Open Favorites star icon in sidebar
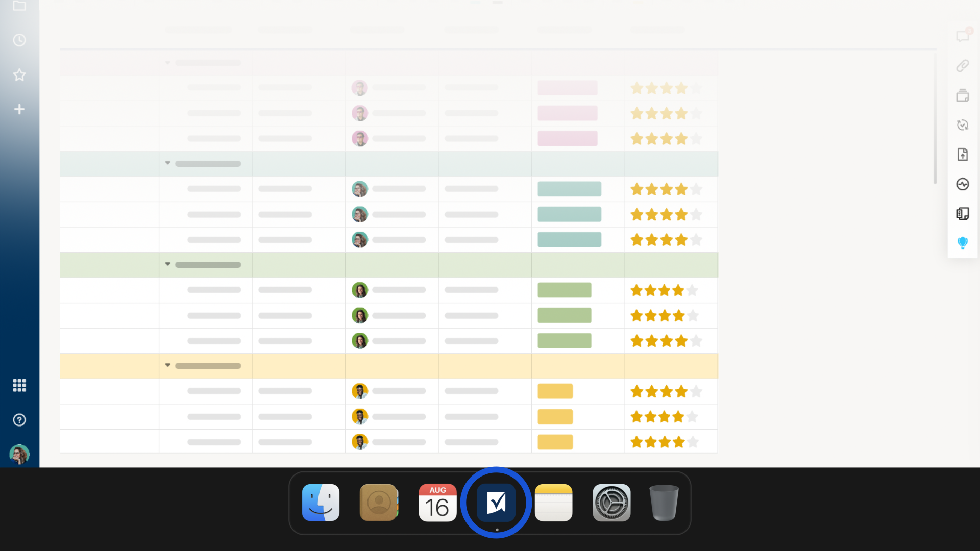This screenshot has height=551, width=980. pos(19,75)
